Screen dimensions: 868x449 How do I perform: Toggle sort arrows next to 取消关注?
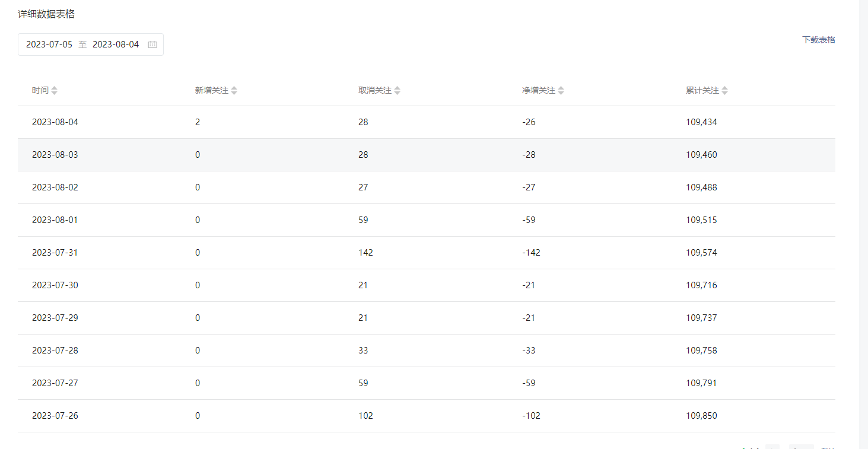click(398, 91)
